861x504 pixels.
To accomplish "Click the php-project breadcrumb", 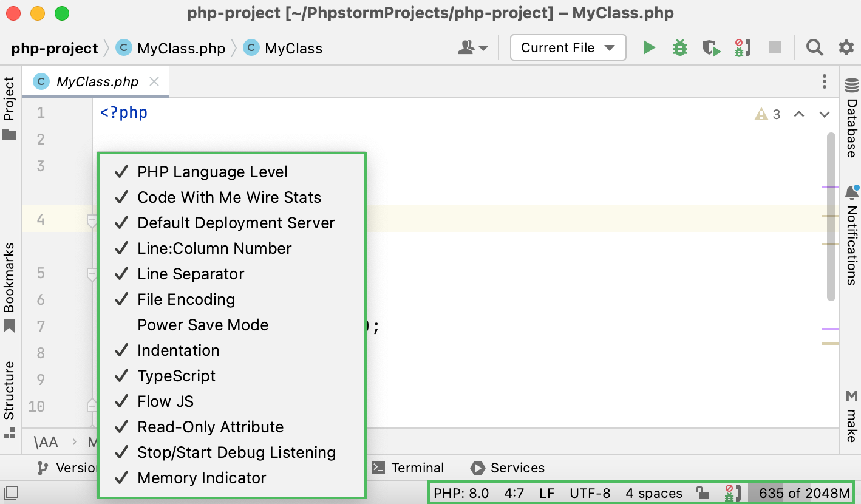I will 55,48.
